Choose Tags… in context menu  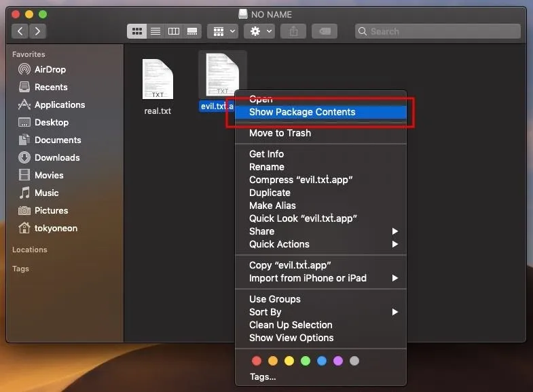click(x=320, y=376)
